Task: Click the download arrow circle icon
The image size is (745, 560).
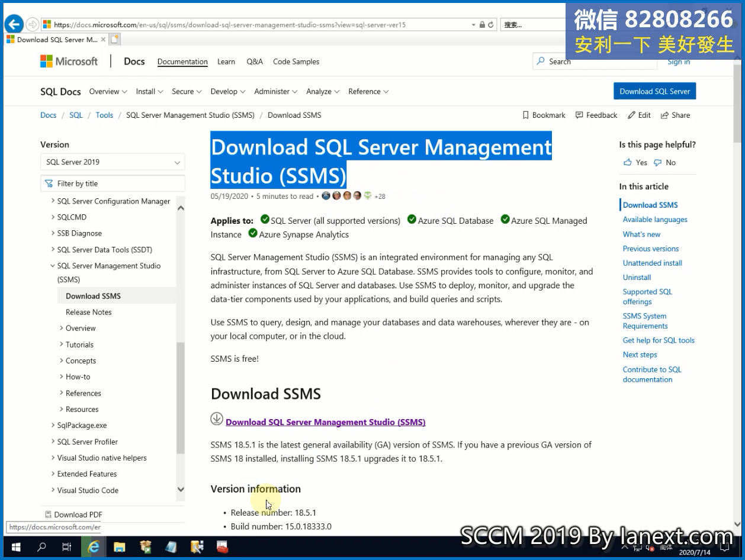Action: click(217, 419)
